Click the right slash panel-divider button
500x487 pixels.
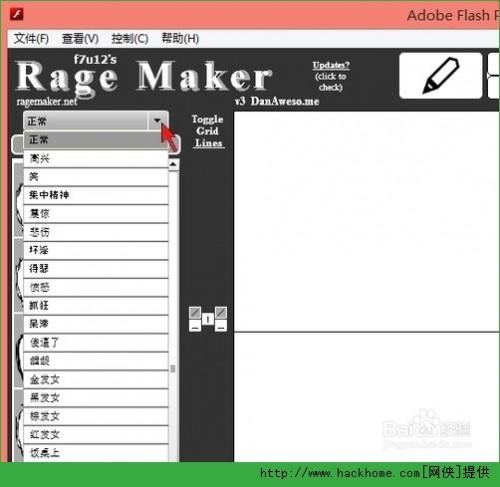coord(221,313)
